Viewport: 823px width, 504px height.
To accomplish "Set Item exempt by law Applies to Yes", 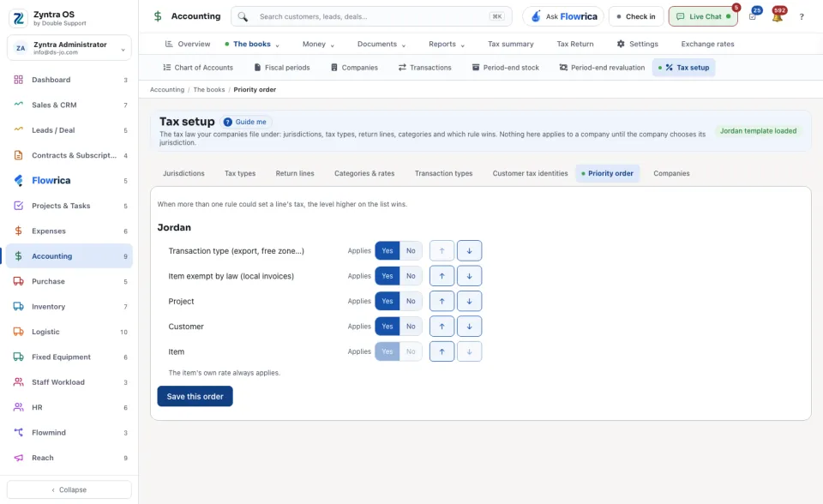I will 387,276.
